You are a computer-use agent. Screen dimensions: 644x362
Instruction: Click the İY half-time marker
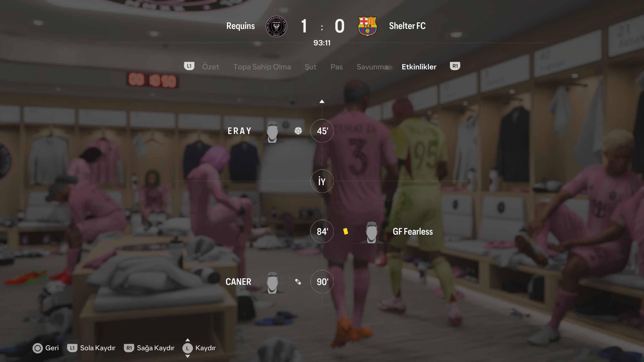click(322, 181)
